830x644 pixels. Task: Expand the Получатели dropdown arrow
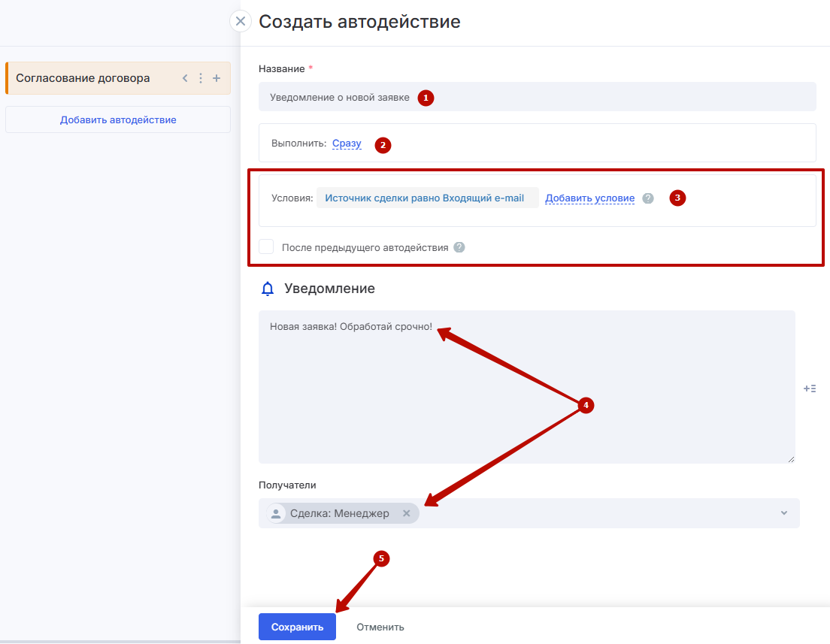click(x=784, y=513)
